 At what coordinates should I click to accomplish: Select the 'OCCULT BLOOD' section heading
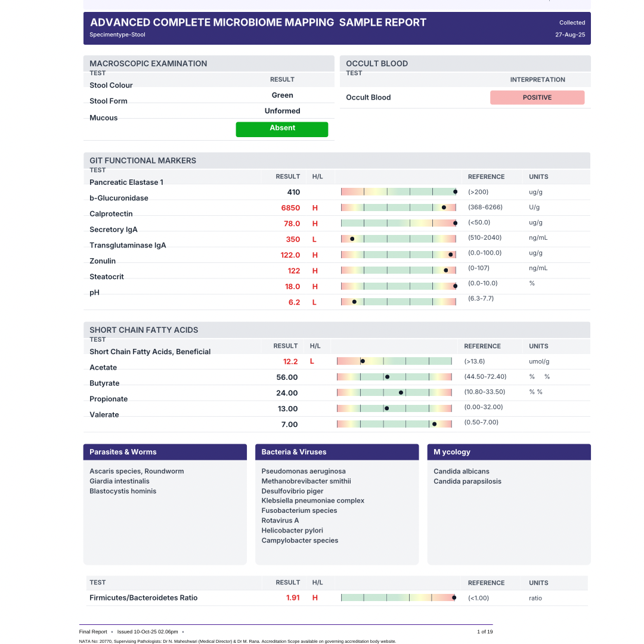377,64
